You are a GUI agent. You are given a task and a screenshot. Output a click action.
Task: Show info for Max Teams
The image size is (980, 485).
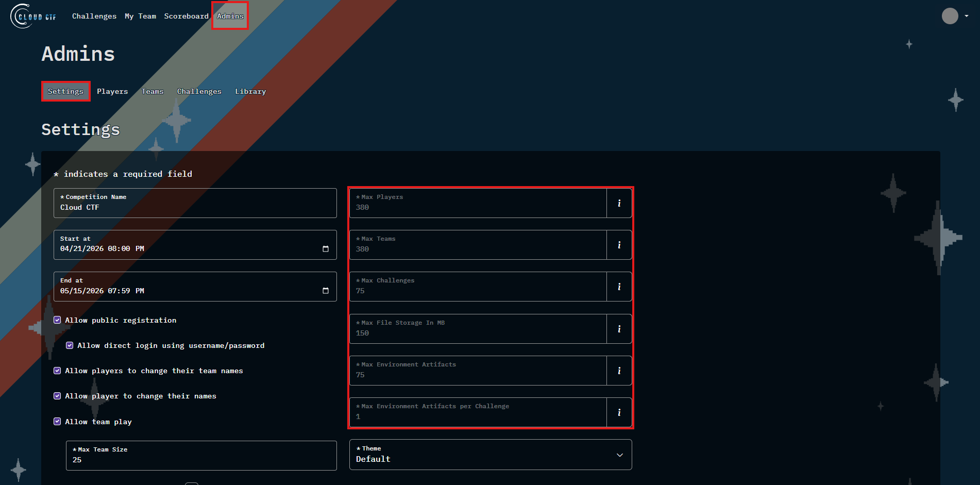(x=619, y=245)
